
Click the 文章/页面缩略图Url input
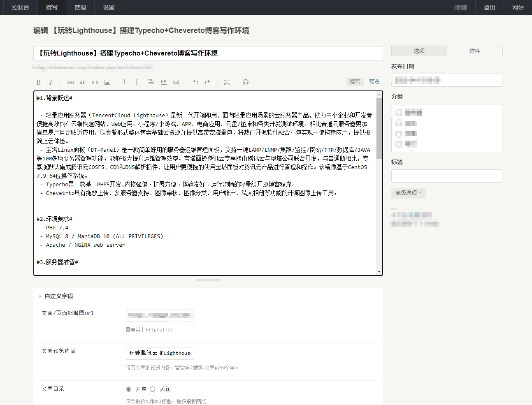coord(160,315)
